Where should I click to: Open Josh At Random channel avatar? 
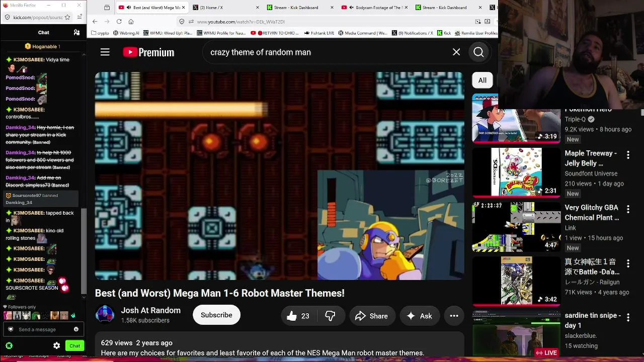tap(105, 315)
